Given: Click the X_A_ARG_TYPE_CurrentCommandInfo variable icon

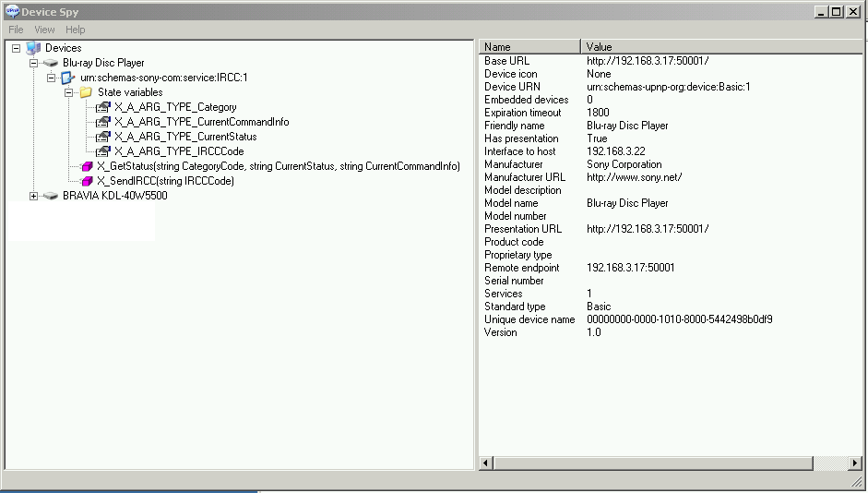Looking at the screenshot, I should point(103,122).
